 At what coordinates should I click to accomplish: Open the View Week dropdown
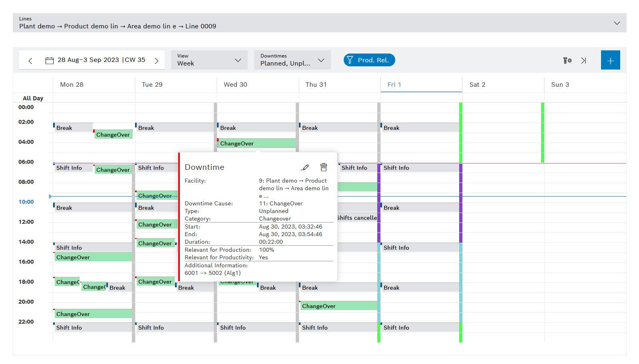click(x=209, y=60)
